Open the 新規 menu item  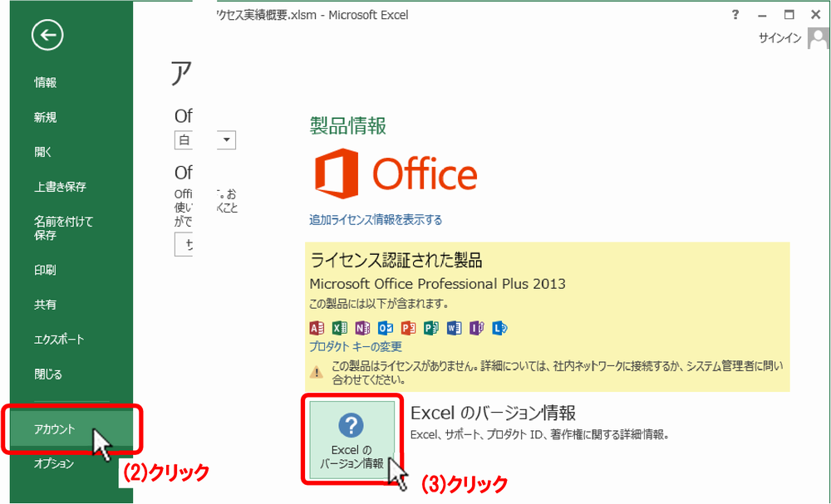click(46, 118)
